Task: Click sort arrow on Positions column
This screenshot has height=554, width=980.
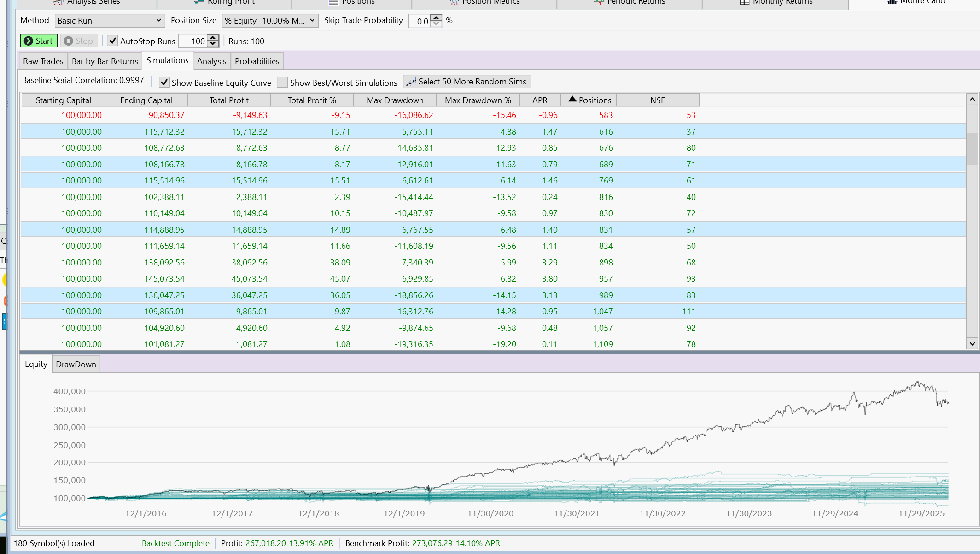Action: [572, 99]
